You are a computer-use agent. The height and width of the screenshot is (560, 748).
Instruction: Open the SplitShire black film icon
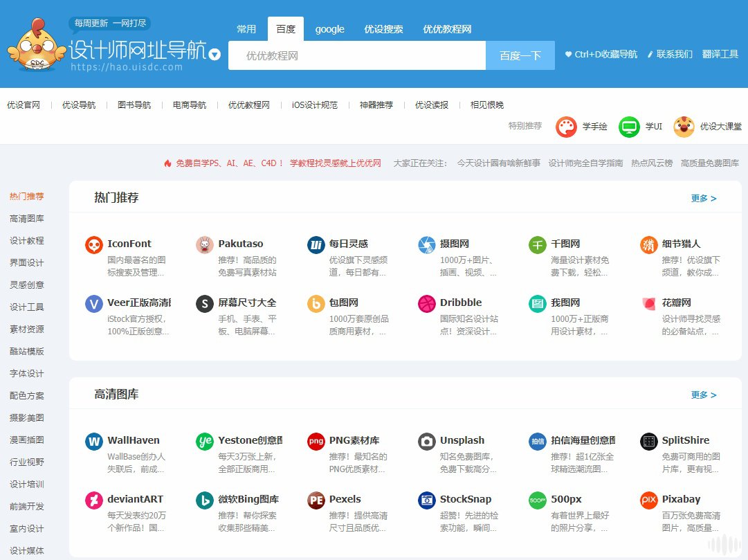click(x=649, y=442)
